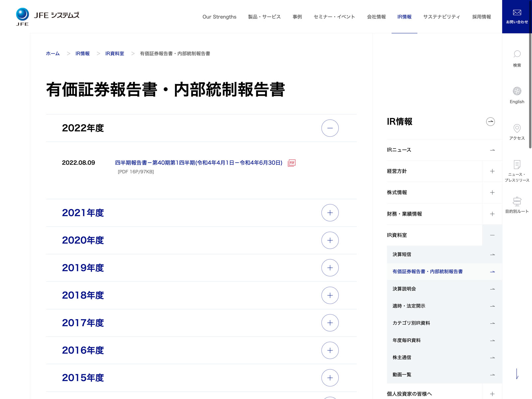
Task: Open 四半期報告書 第40期第1四半期 PDF link
Action: [199, 163]
